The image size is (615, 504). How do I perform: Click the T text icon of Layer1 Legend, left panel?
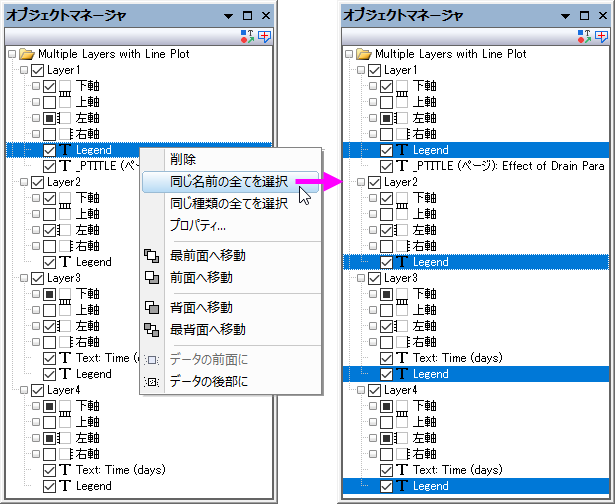click(66, 150)
